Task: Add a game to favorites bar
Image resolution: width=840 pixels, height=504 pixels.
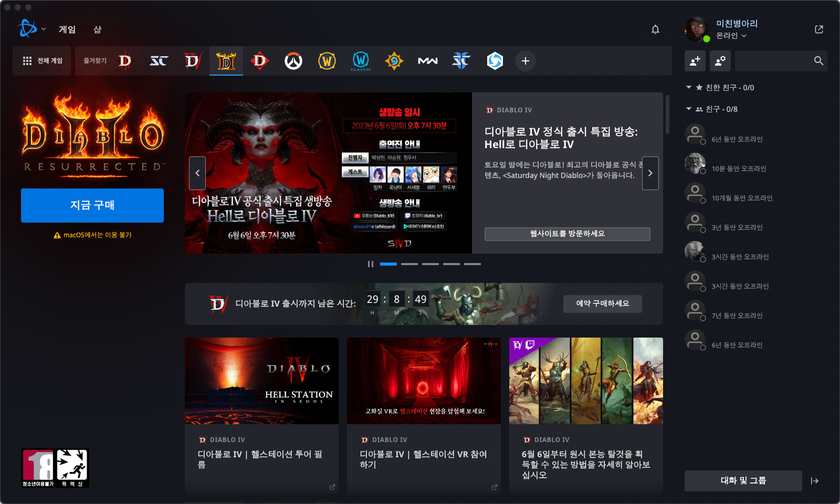Action: point(526,61)
